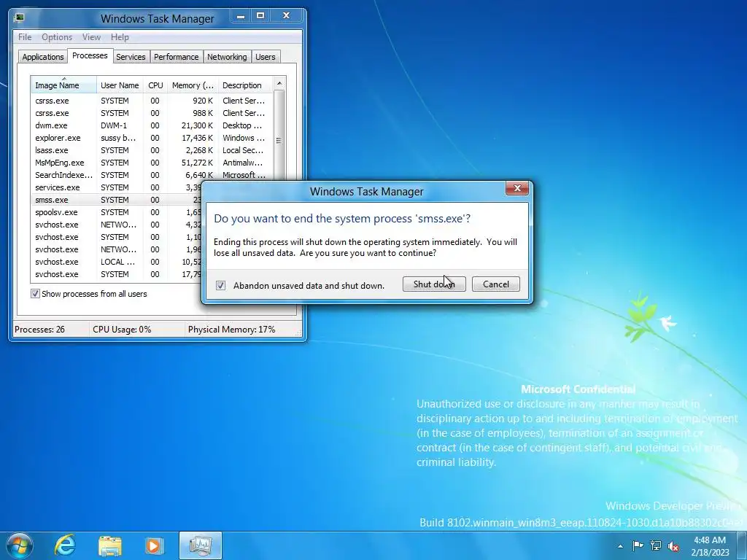Click the csrss.exe row with 920 K
The image size is (747, 560).
point(152,101)
